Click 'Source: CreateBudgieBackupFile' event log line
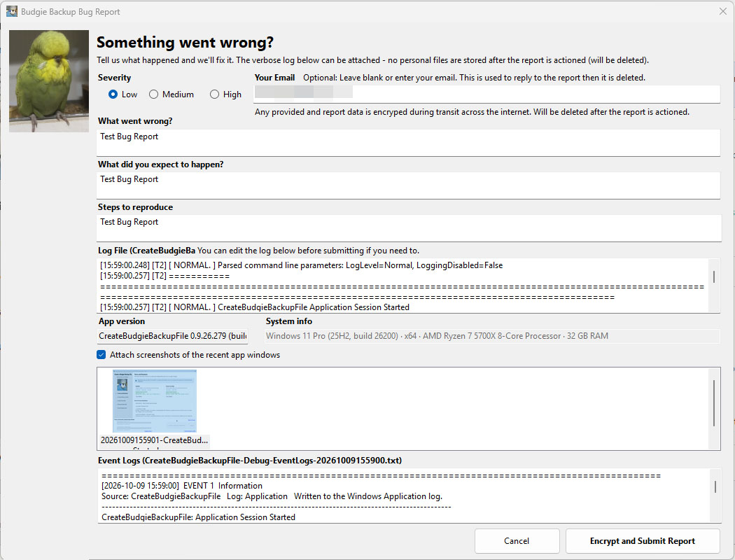The height and width of the screenshot is (560, 735). [x=272, y=496]
